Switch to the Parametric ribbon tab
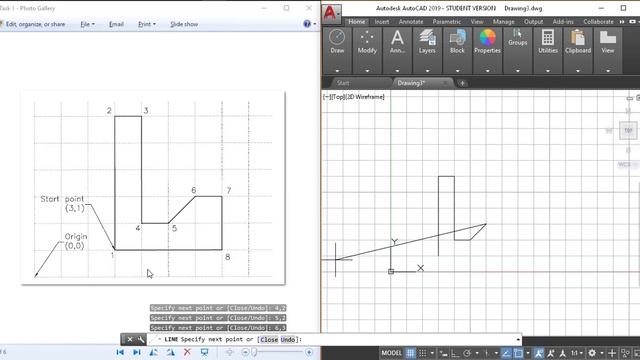Image resolution: width=640 pixels, height=360 pixels. pos(447,22)
